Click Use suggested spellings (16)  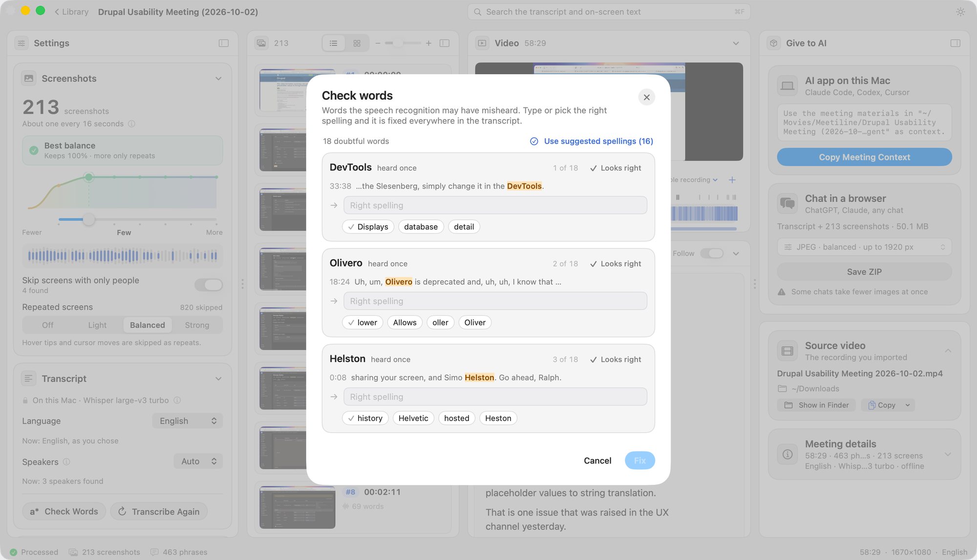point(592,141)
